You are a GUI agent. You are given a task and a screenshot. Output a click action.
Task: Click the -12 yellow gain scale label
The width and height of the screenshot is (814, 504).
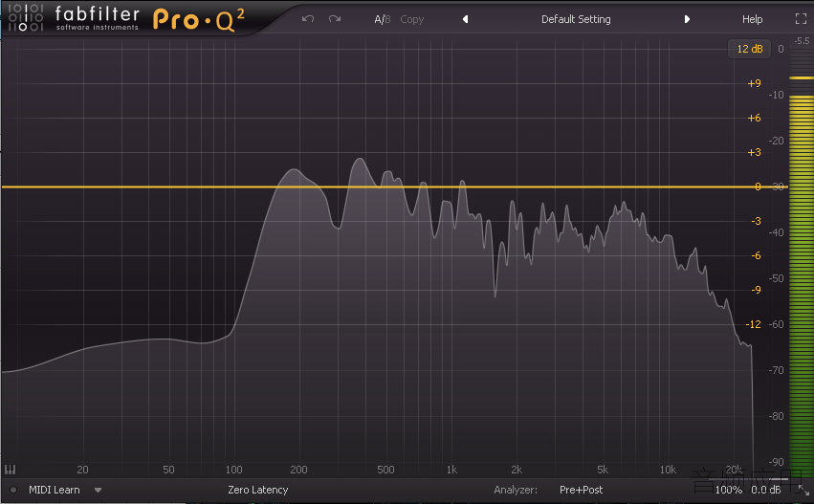coord(753,324)
